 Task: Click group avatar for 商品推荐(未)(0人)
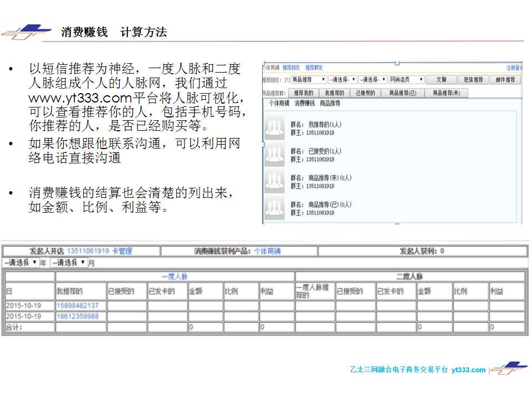coord(274,181)
